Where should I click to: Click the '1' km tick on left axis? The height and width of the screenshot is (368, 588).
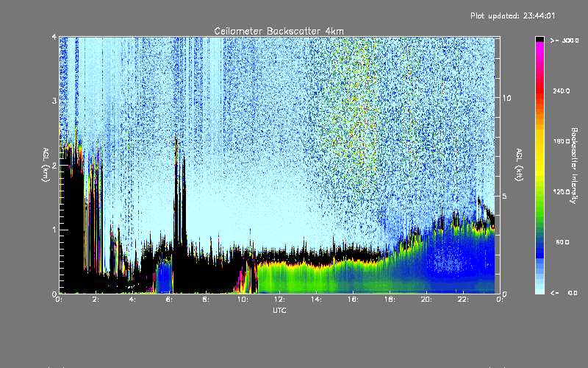pos(54,230)
